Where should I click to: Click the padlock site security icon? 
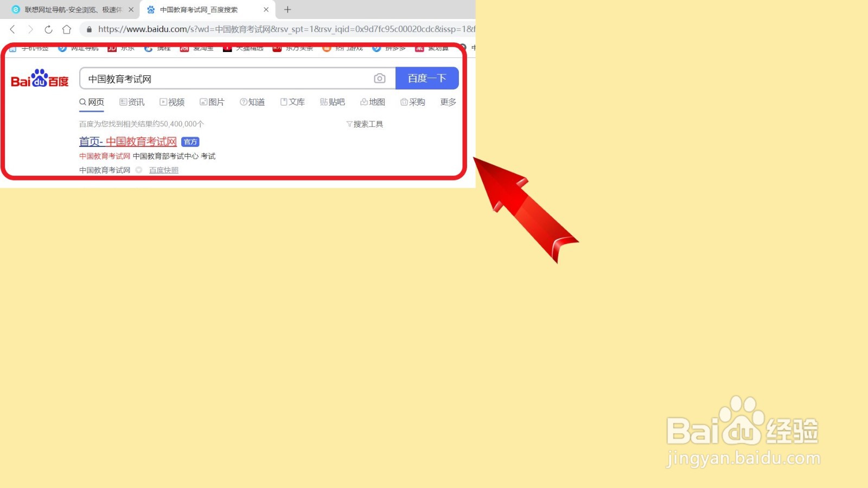click(90, 29)
